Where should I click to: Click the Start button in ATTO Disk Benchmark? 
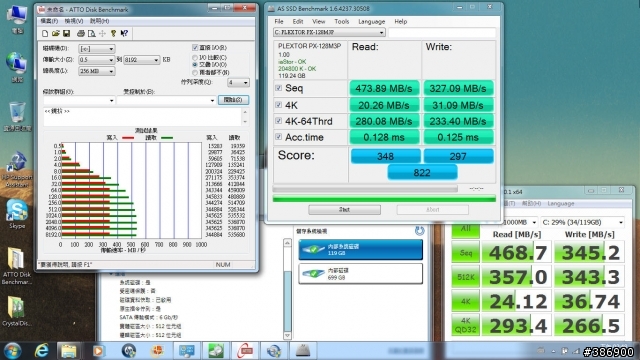pos(233,100)
